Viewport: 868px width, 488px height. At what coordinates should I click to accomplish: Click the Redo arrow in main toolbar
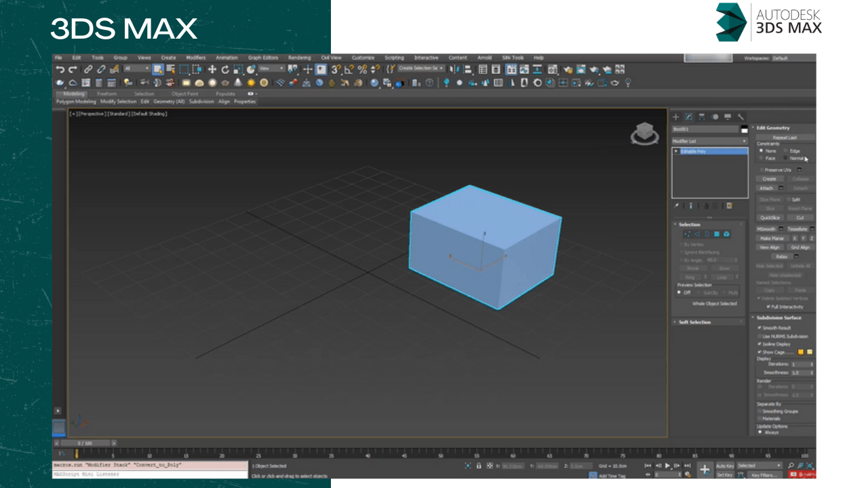pyautogui.click(x=73, y=69)
